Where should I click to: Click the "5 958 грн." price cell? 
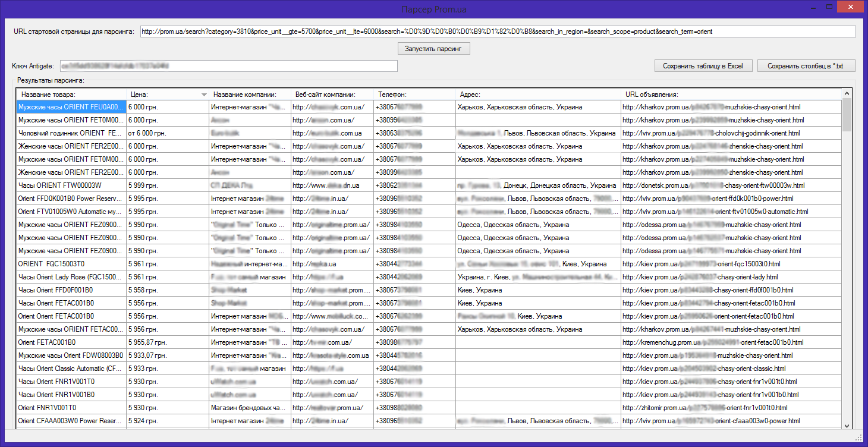pyautogui.click(x=168, y=290)
